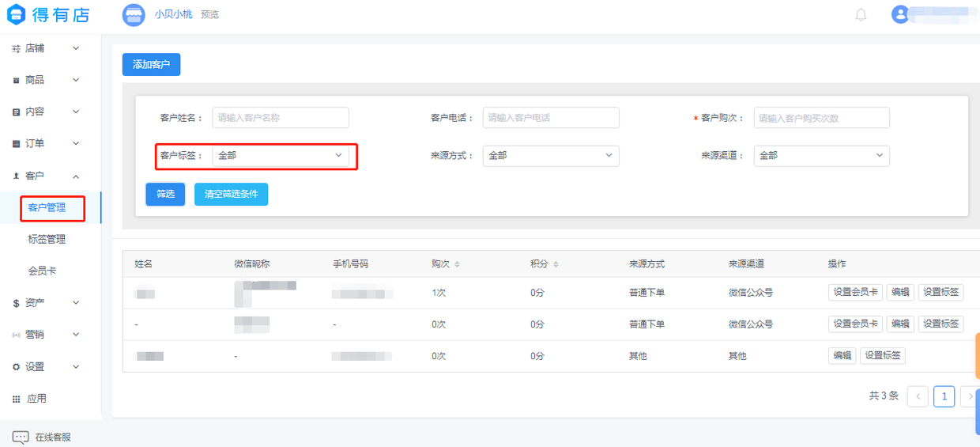Click the 营销 broadcast icon
This screenshot has width=980, height=447.
point(16,335)
